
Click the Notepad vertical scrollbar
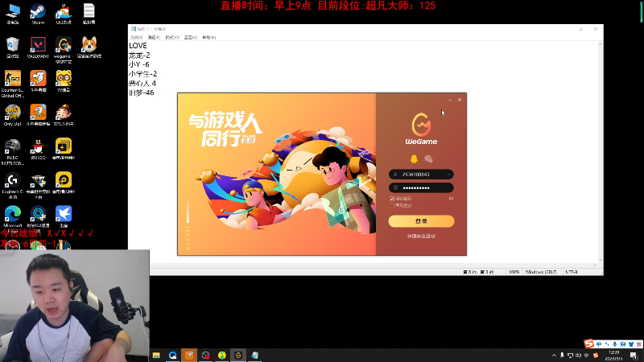pos(601,152)
